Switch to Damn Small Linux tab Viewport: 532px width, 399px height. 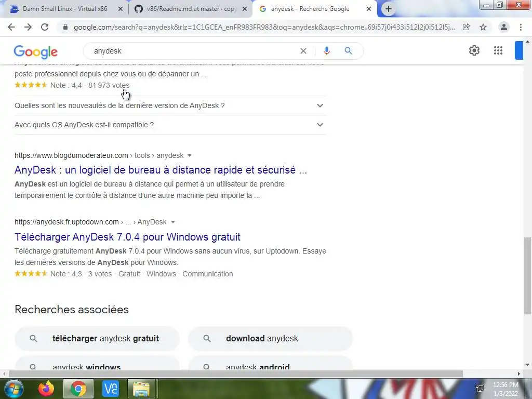[65, 9]
